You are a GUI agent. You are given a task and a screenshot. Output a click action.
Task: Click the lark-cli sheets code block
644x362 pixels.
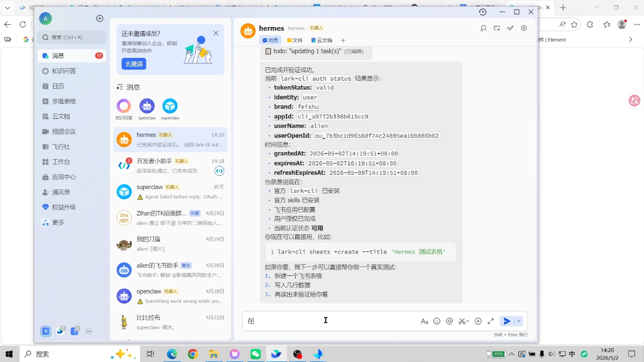pyautogui.click(x=361, y=252)
